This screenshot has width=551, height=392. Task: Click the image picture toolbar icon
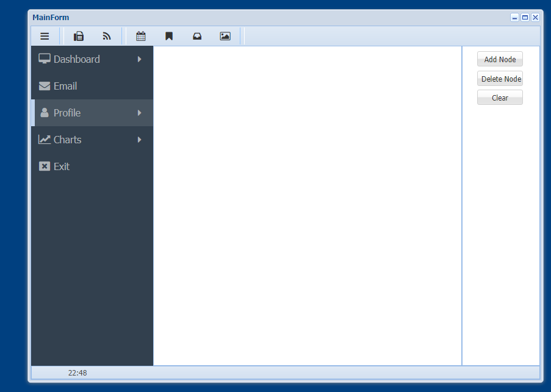pos(225,37)
